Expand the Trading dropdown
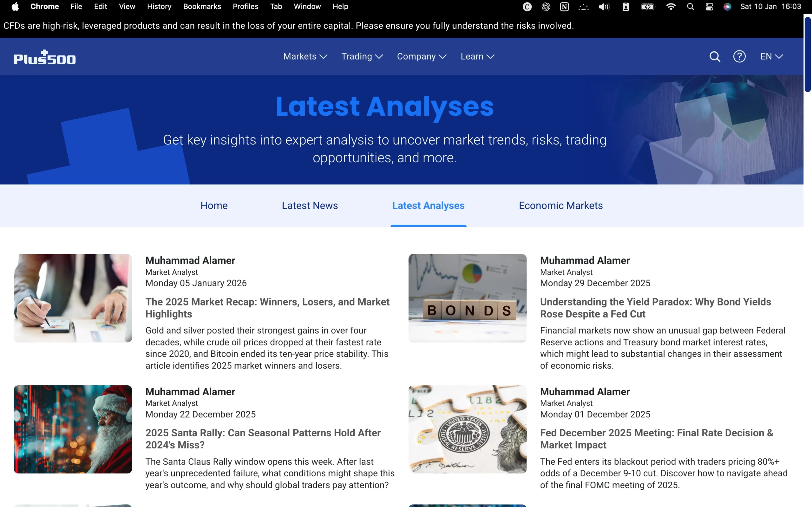Screen dimensions: 812x507 (362, 56)
